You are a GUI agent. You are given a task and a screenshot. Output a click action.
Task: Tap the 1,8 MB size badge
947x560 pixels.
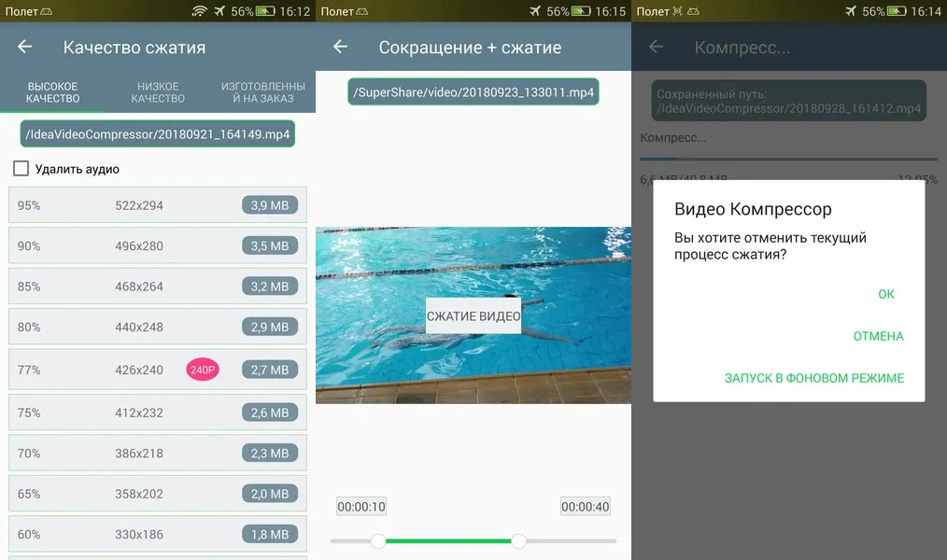[x=270, y=534]
